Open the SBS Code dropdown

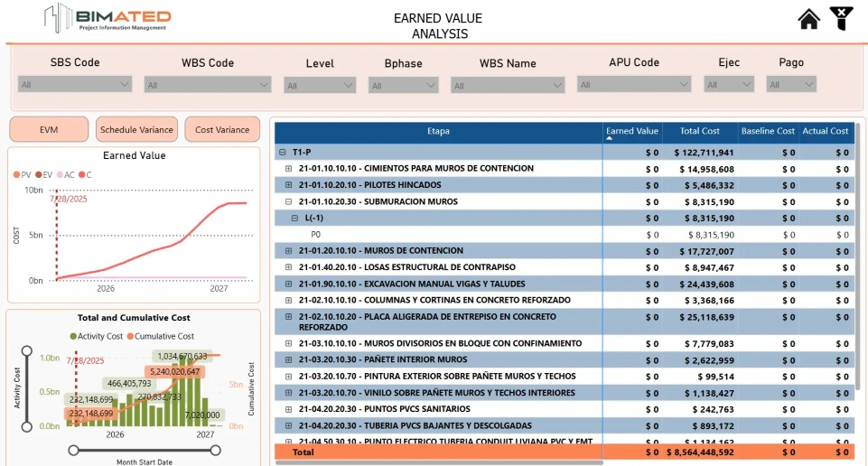pyautogui.click(x=75, y=84)
